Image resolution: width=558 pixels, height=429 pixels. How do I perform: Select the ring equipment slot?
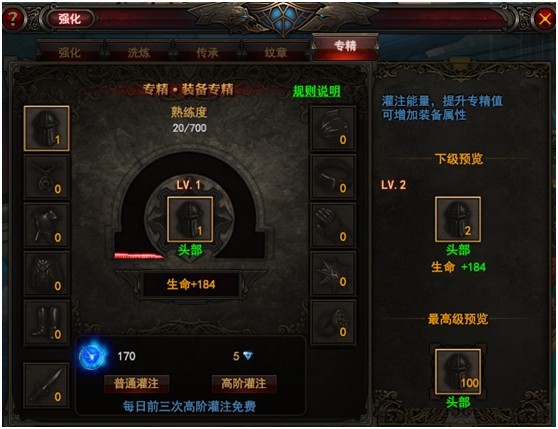point(333,322)
